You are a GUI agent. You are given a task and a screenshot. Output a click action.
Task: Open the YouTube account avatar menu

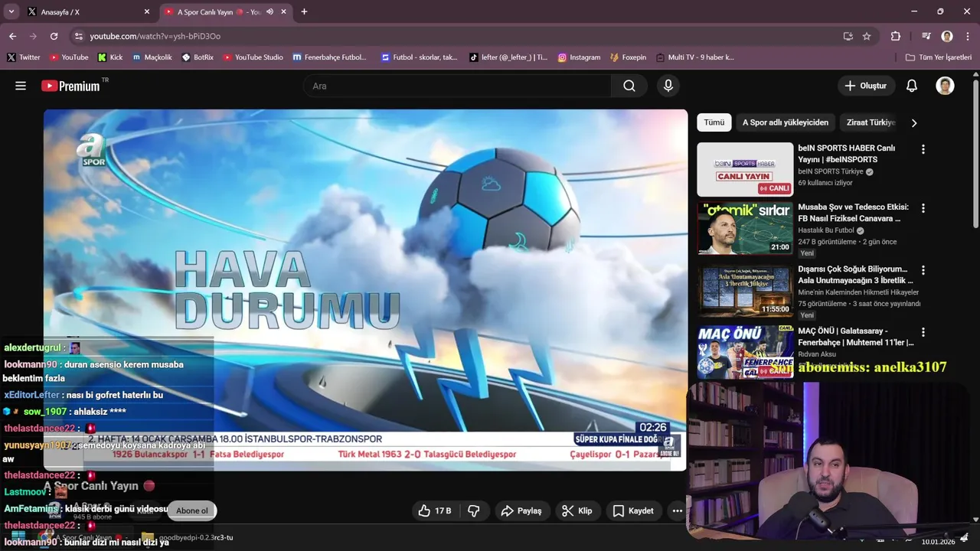point(945,86)
